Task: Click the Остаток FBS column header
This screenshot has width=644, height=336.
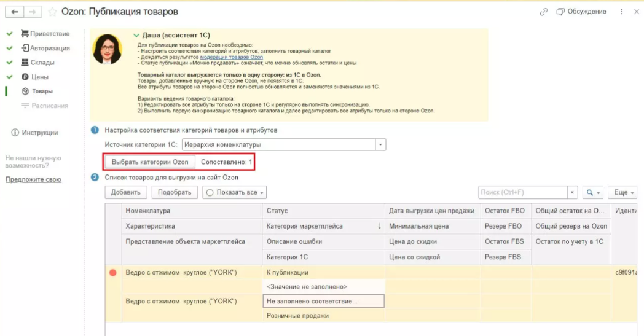Action: click(x=506, y=241)
